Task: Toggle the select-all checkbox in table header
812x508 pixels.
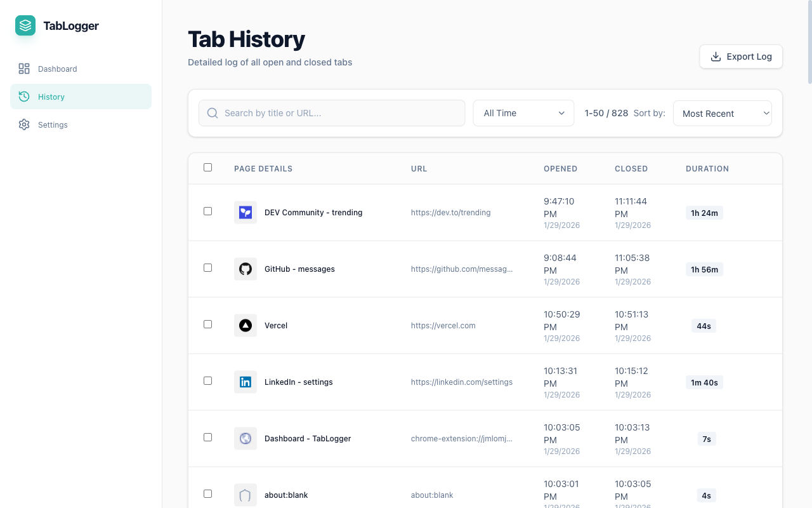Action: [x=207, y=167]
